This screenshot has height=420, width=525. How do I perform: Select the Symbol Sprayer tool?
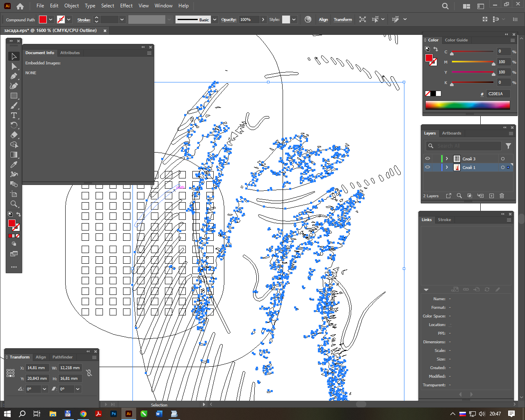pyautogui.click(x=14, y=174)
